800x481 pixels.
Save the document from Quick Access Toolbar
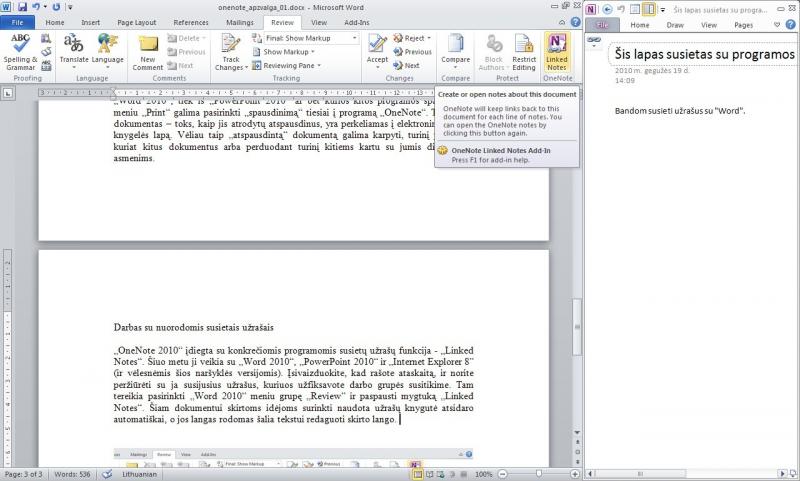click(x=22, y=7)
